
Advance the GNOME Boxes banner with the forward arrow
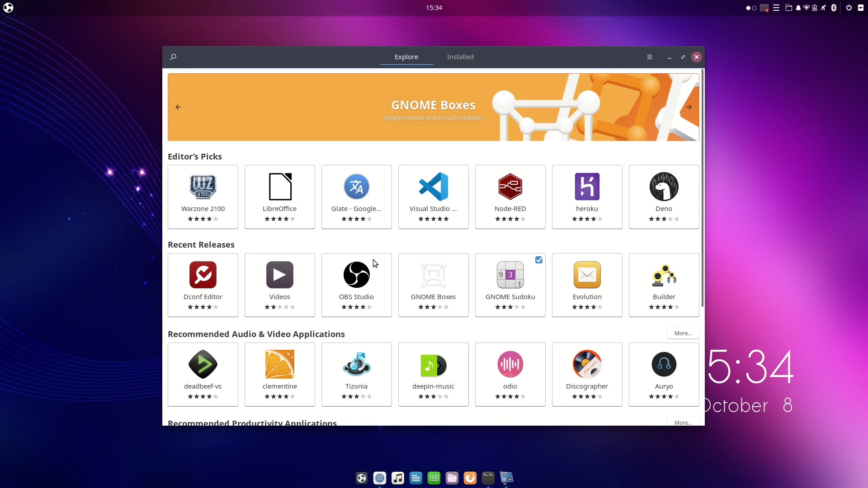click(689, 107)
